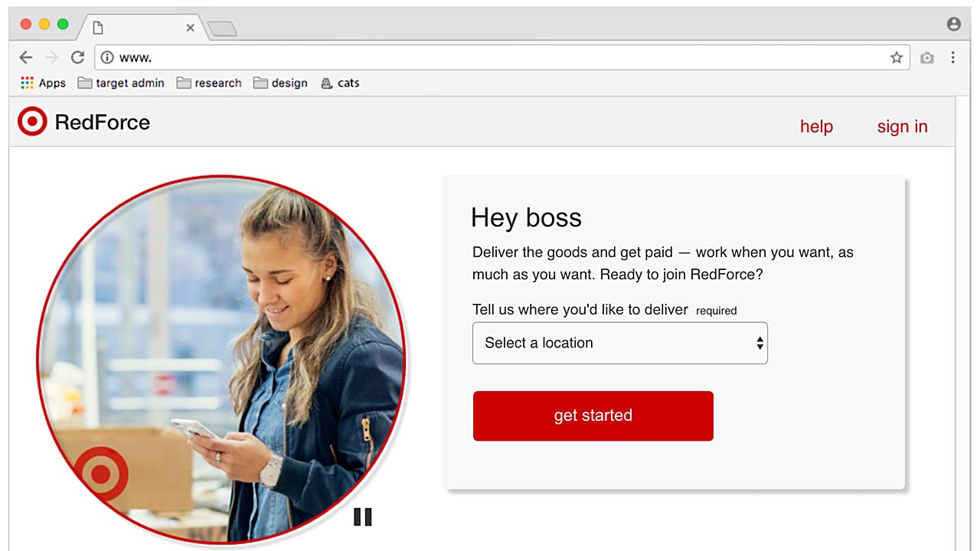The height and width of the screenshot is (551, 980).
Task: Open the cats bookmark
Action: pos(340,83)
